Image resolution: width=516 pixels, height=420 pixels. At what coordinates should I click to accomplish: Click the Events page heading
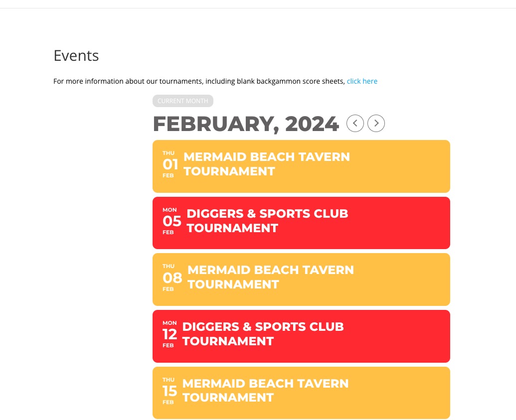[x=76, y=56]
